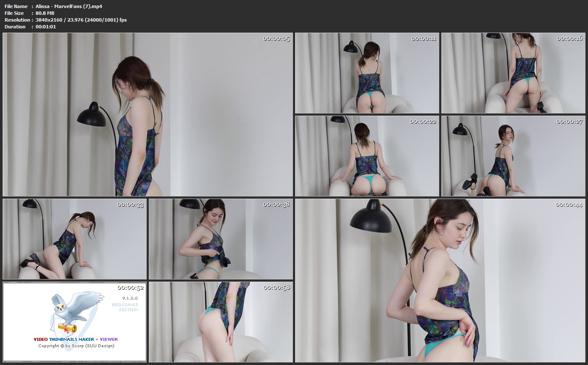Click the thumbnail stamped 00:00:33
The width and height of the screenshot is (588, 365).
75,239
